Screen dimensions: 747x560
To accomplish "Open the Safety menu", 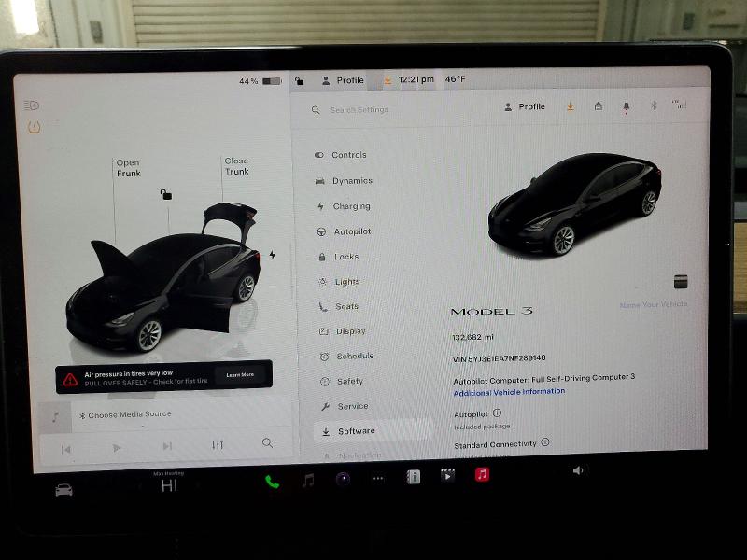I will [x=342, y=382].
